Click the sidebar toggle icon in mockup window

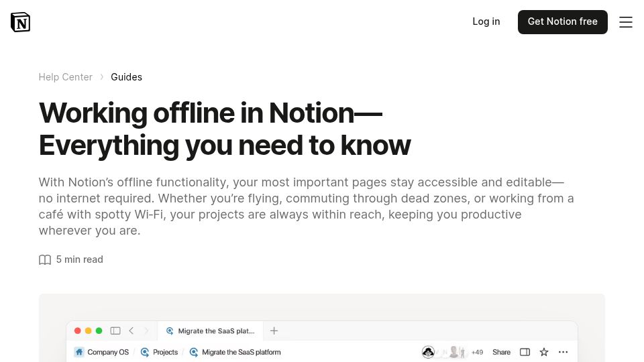[x=115, y=330]
